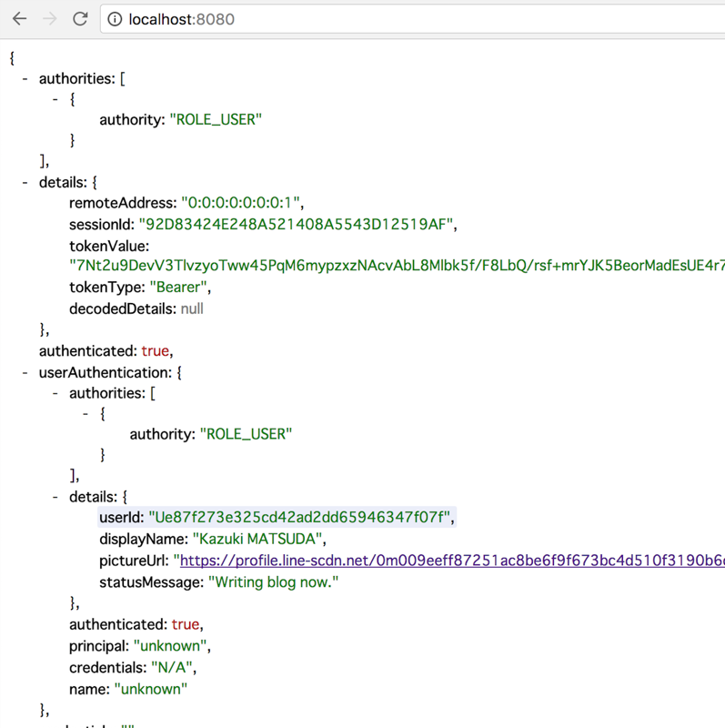Screen dimensions: 725x728
Task: Click "ROLE_USER" under userAuthentication authorities
Action: (246, 434)
